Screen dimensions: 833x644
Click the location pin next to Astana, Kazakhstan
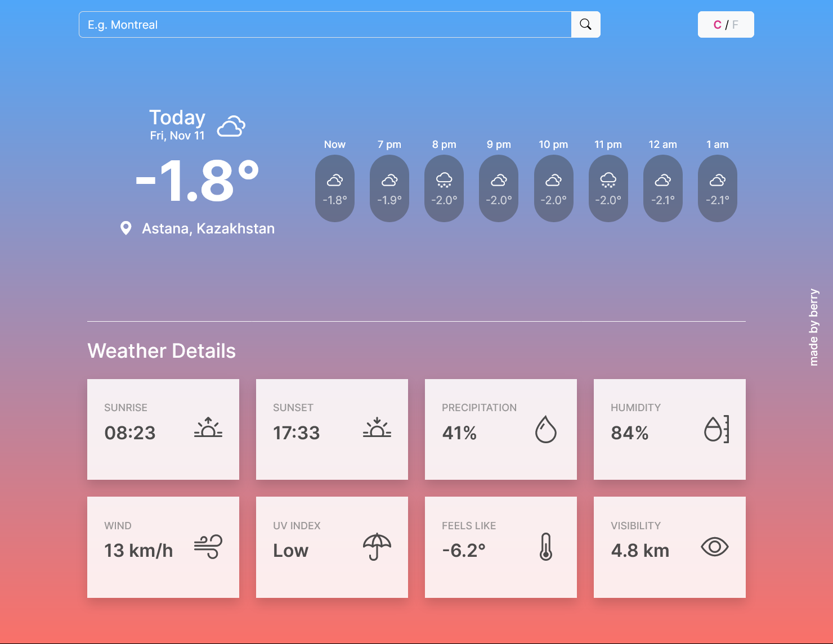126,228
